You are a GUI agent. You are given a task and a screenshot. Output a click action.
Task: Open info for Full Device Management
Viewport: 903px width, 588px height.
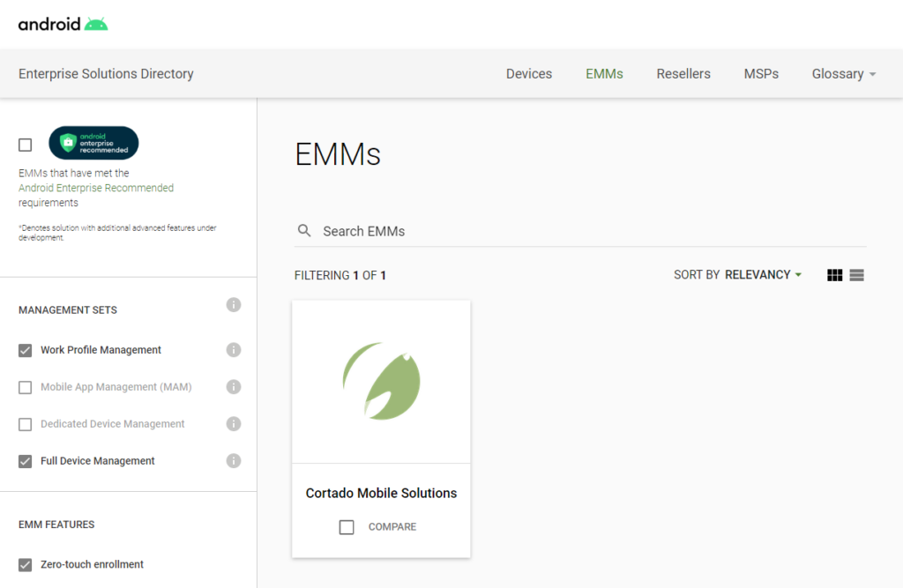coord(233,461)
